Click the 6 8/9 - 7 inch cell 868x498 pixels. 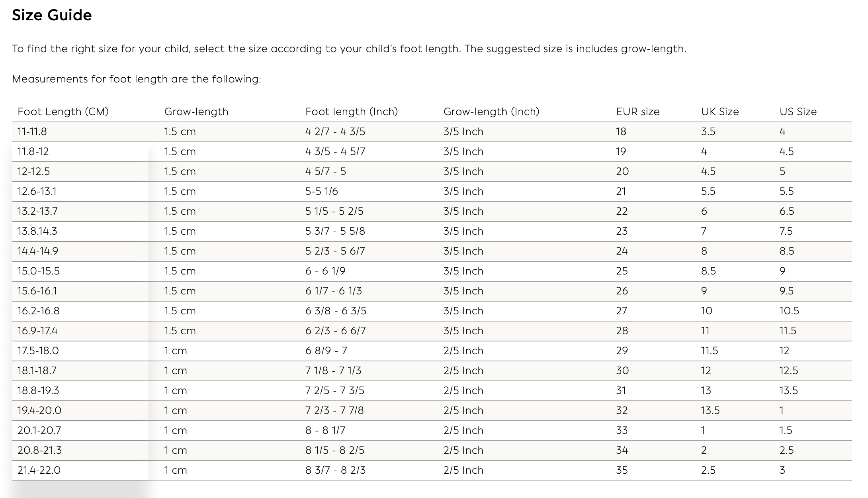[326, 351]
